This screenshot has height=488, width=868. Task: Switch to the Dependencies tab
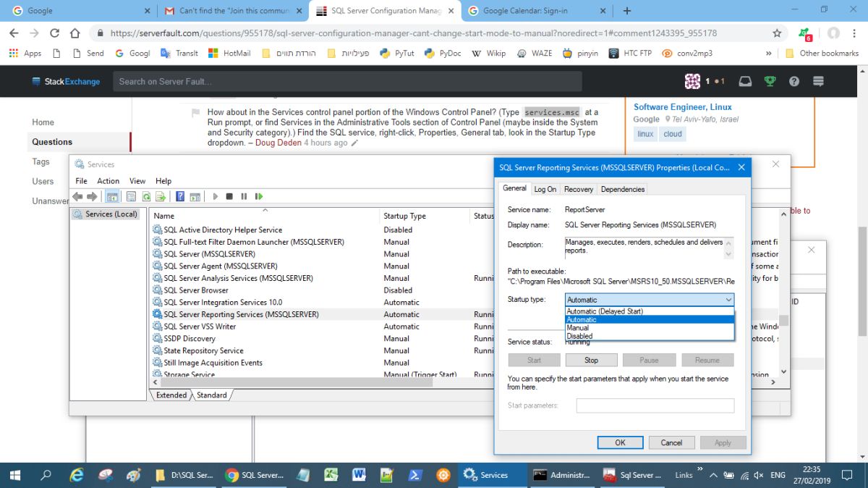(x=623, y=189)
